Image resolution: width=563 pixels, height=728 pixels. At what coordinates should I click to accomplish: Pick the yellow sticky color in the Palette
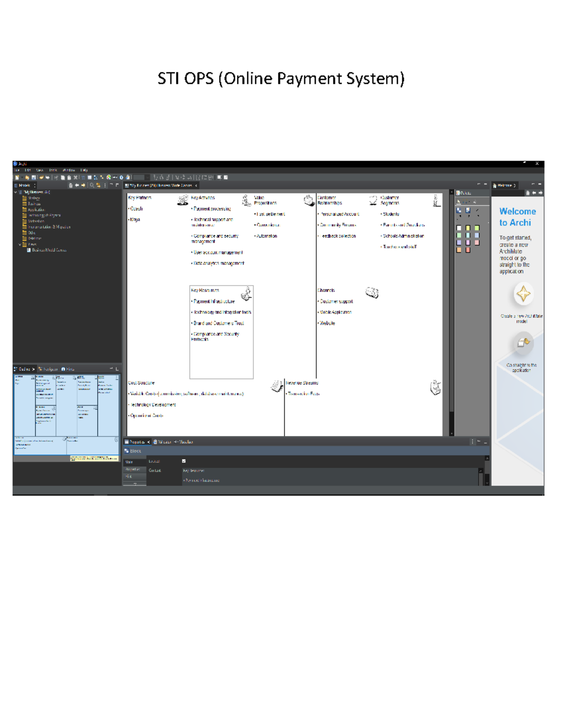(468, 228)
